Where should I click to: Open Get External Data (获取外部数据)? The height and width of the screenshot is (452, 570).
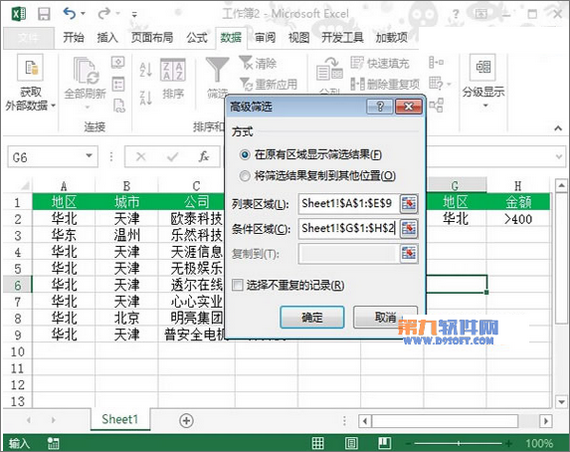pos(30,84)
